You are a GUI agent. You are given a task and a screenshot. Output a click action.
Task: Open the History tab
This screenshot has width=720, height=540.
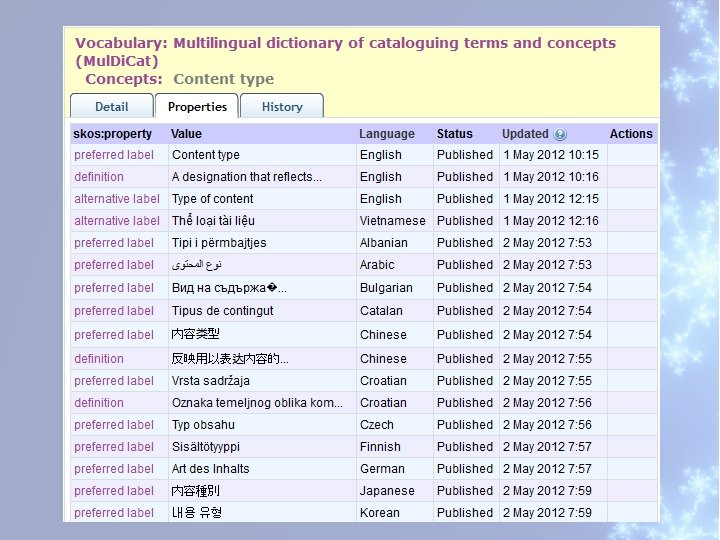click(282, 107)
